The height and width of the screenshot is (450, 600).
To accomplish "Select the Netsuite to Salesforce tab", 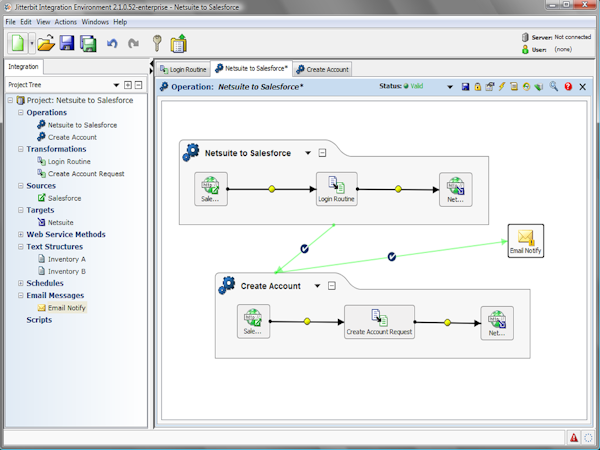I will click(251, 68).
